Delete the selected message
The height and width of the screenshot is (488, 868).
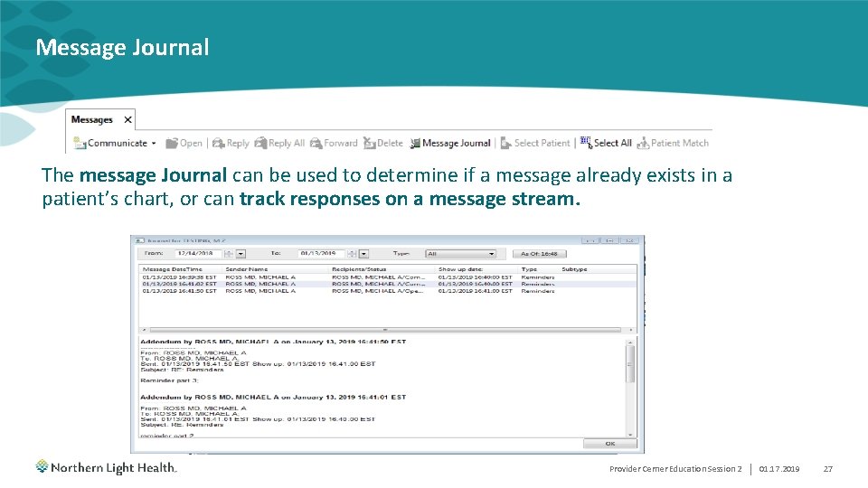383,144
